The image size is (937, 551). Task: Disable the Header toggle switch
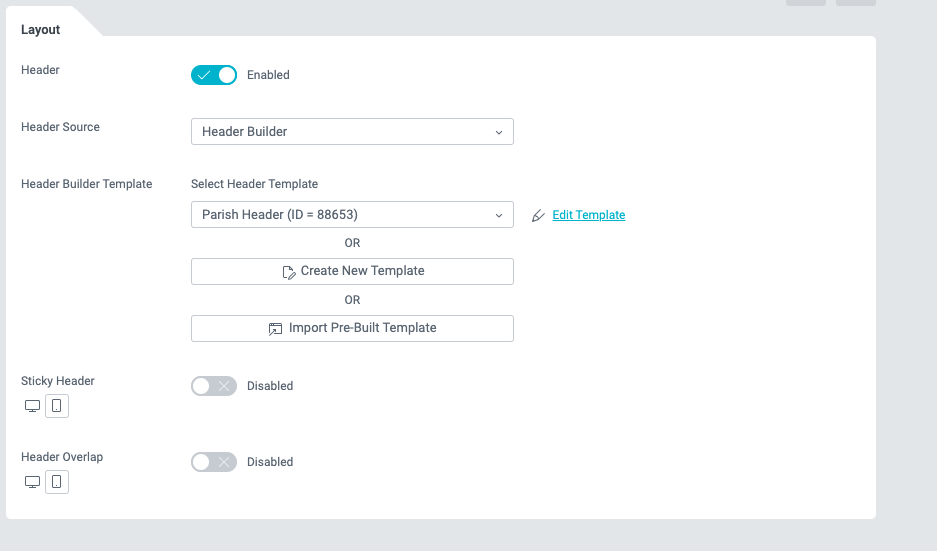214,75
